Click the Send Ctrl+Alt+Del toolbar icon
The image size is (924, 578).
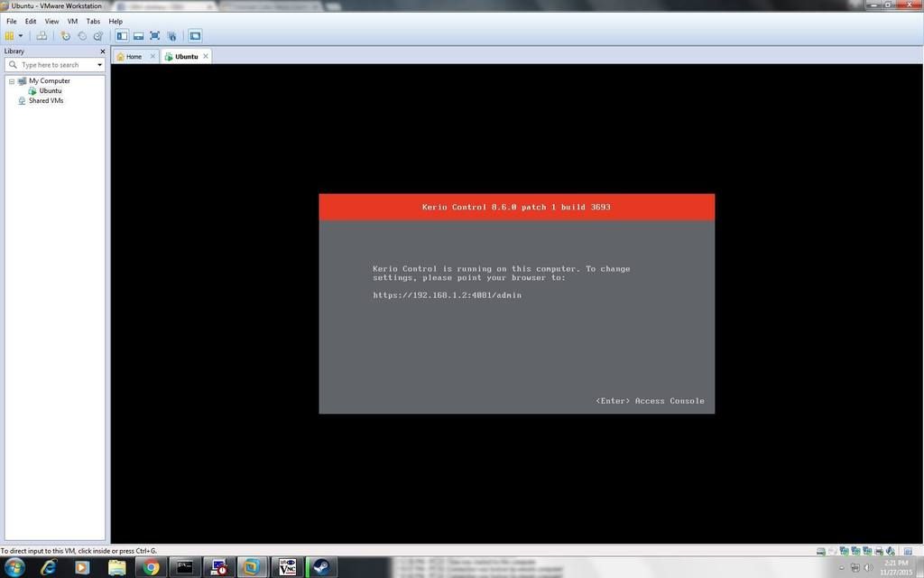coord(42,36)
